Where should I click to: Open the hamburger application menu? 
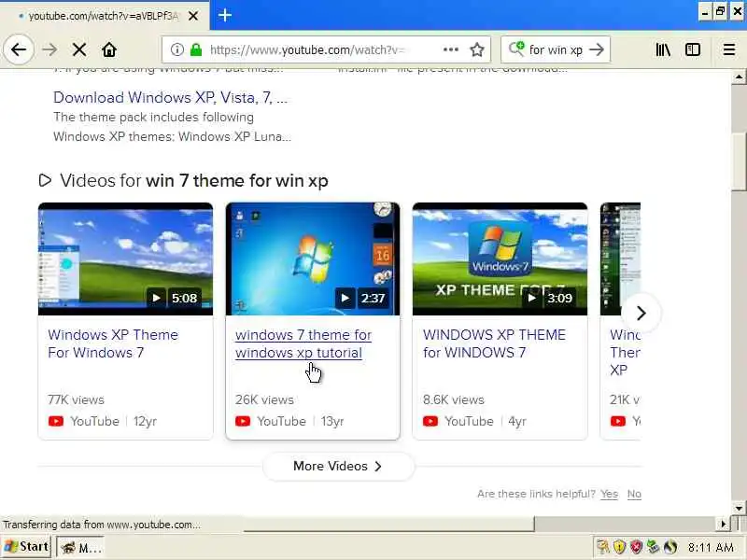coord(729,49)
